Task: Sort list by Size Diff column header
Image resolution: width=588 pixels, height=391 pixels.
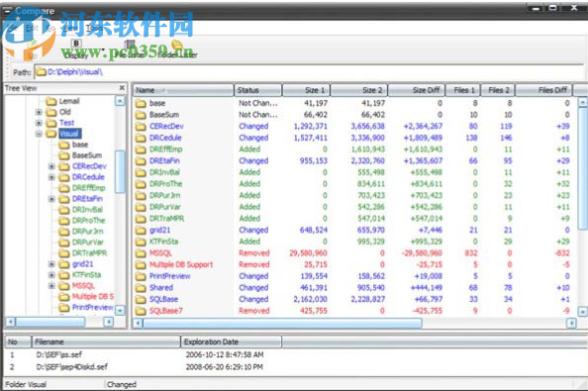Action: point(416,90)
